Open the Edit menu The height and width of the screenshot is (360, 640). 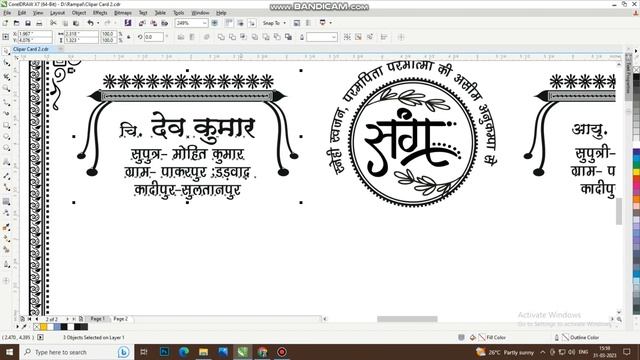(x=22, y=13)
